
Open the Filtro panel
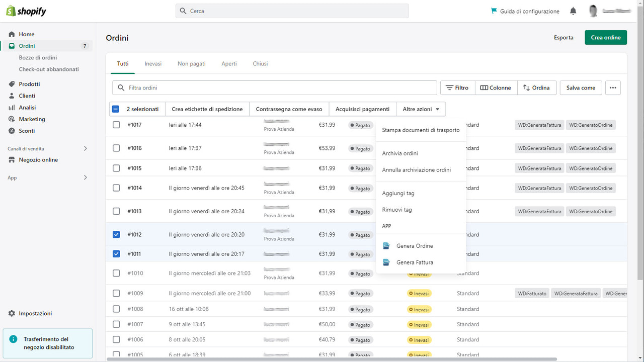coord(457,87)
